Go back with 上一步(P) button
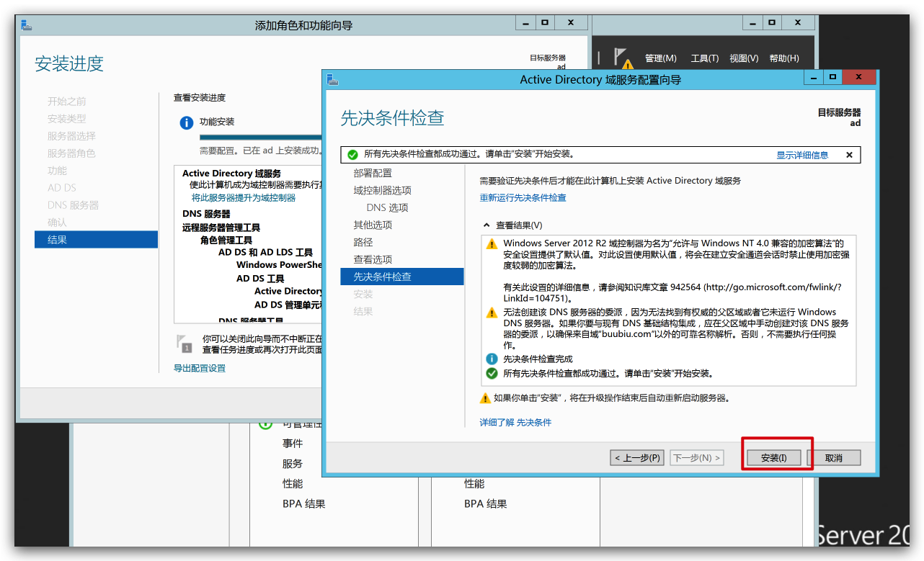The width and height of the screenshot is (924, 561). coord(637,458)
